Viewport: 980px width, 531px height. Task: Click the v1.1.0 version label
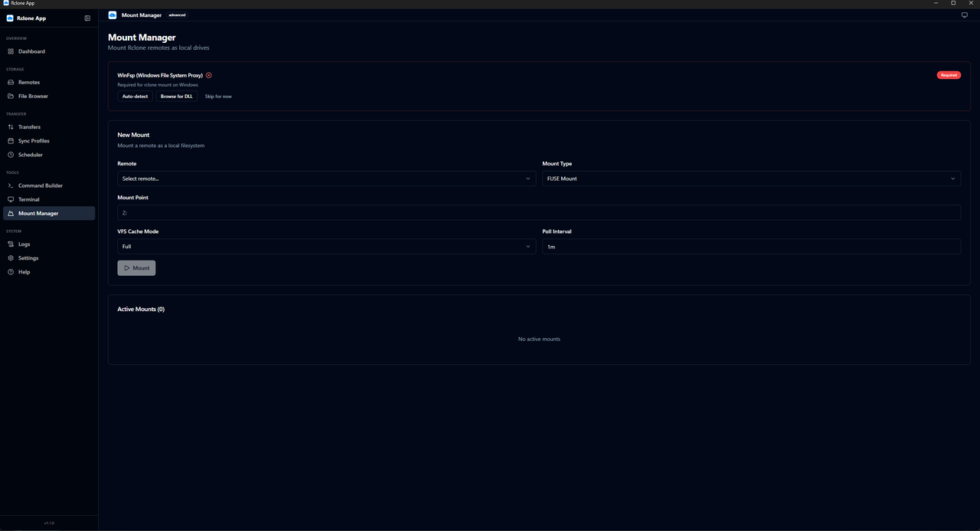(x=49, y=523)
